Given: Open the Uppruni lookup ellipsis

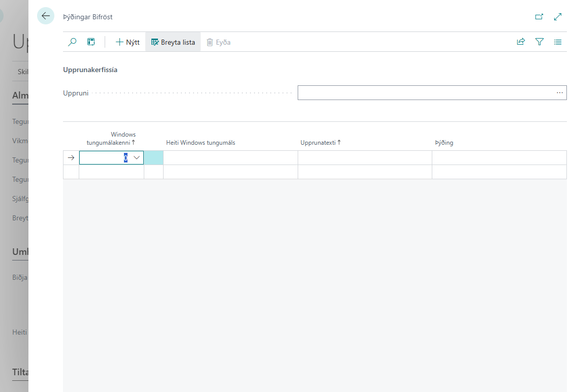Looking at the screenshot, I should [x=560, y=93].
